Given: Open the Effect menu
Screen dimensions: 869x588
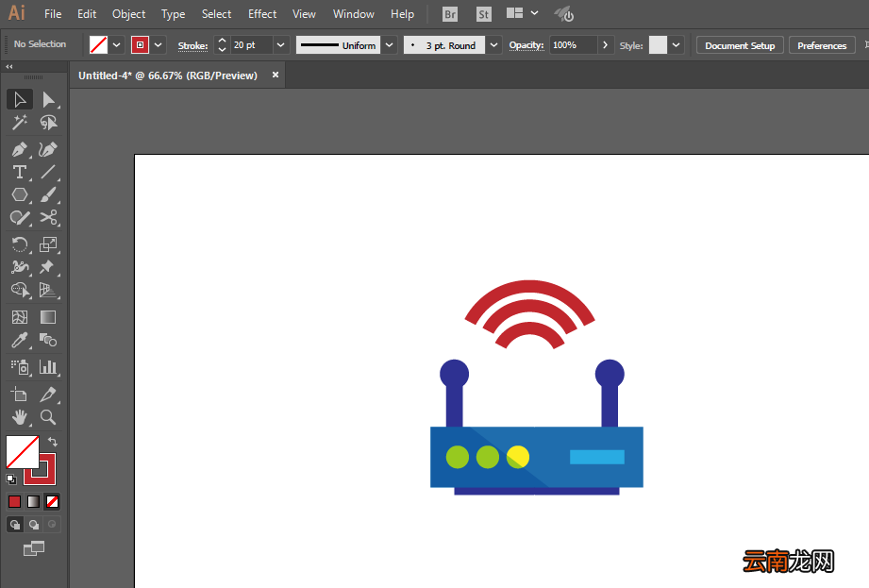Looking at the screenshot, I should (262, 14).
